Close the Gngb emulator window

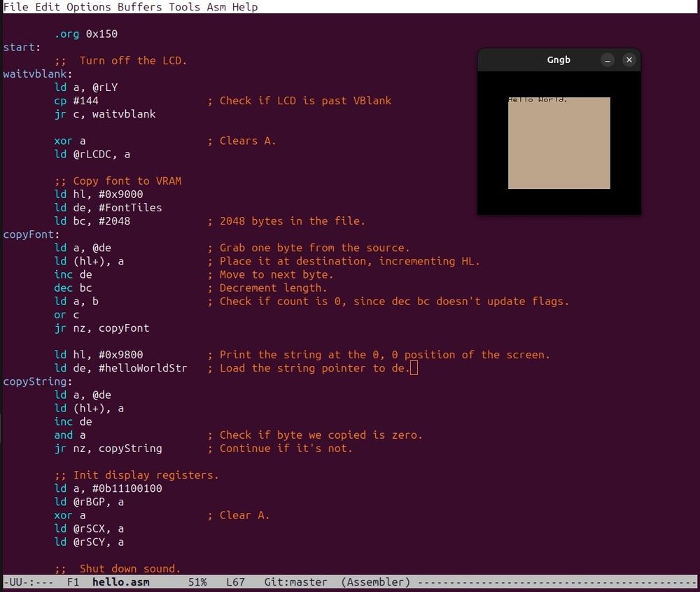(x=629, y=59)
